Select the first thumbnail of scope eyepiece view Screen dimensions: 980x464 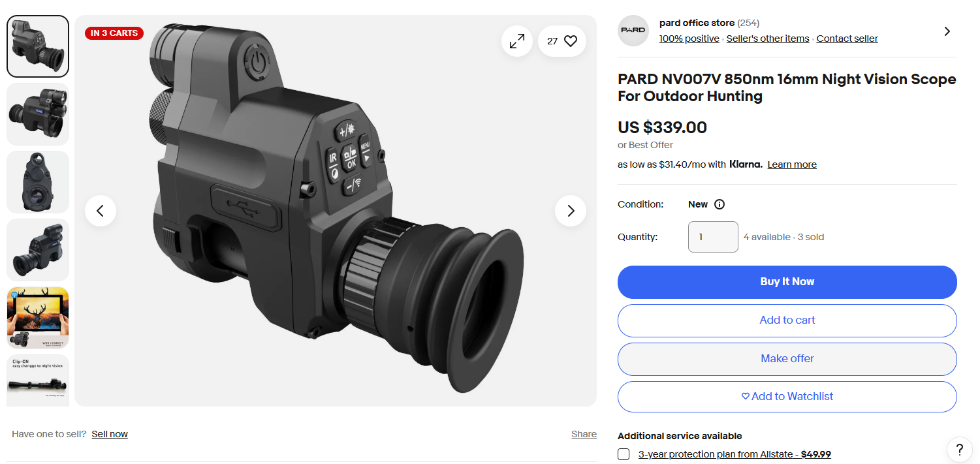38,46
